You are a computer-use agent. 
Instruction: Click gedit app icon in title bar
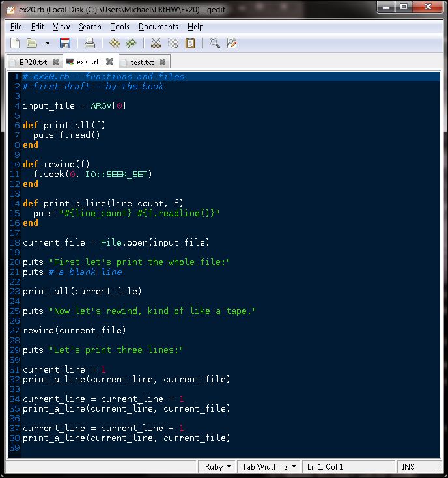click(10, 10)
